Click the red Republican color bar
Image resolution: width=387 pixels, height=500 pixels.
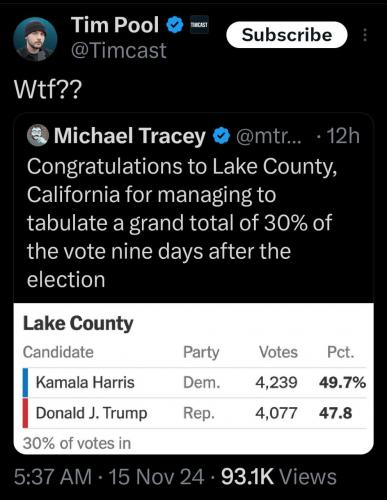(25, 413)
